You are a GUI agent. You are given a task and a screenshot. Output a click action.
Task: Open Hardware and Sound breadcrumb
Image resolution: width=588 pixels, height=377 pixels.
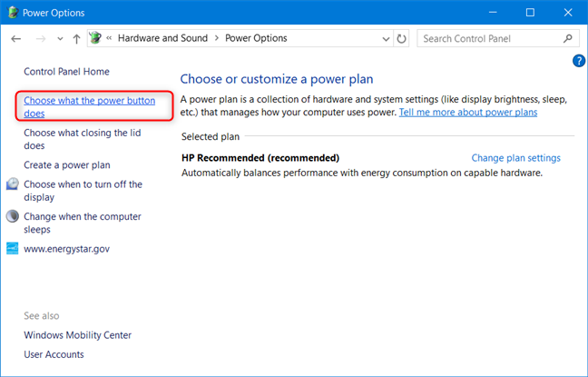point(162,38)
